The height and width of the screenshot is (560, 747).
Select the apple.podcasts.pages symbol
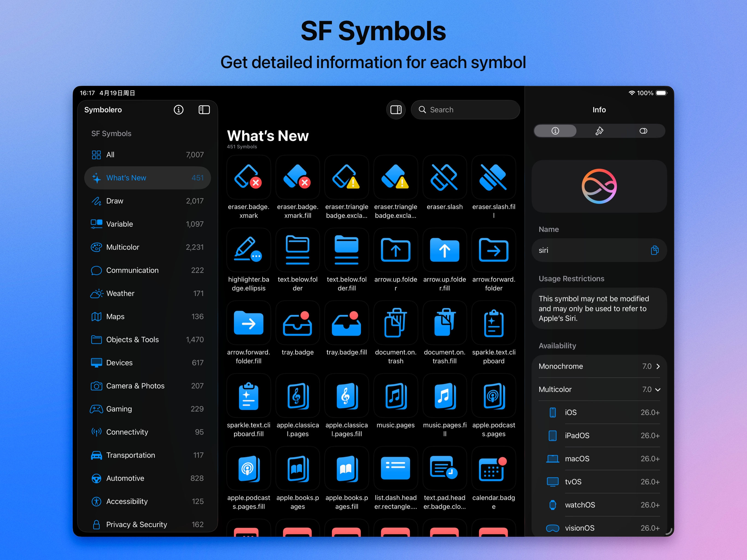point(494,395)
